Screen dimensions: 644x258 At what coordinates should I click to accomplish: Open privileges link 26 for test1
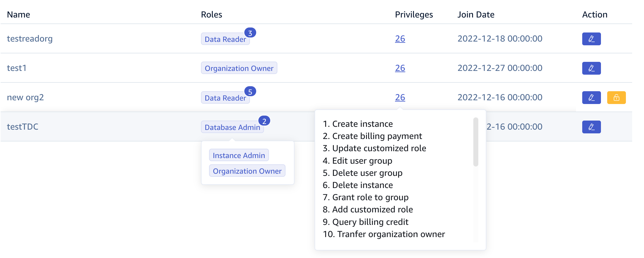click(400, 68)
